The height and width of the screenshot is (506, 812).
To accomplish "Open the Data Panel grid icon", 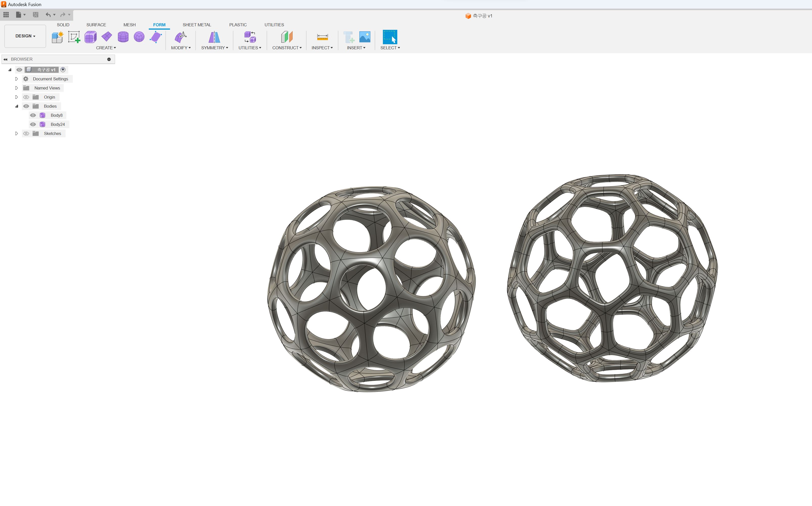I will [x=6, y=14].
